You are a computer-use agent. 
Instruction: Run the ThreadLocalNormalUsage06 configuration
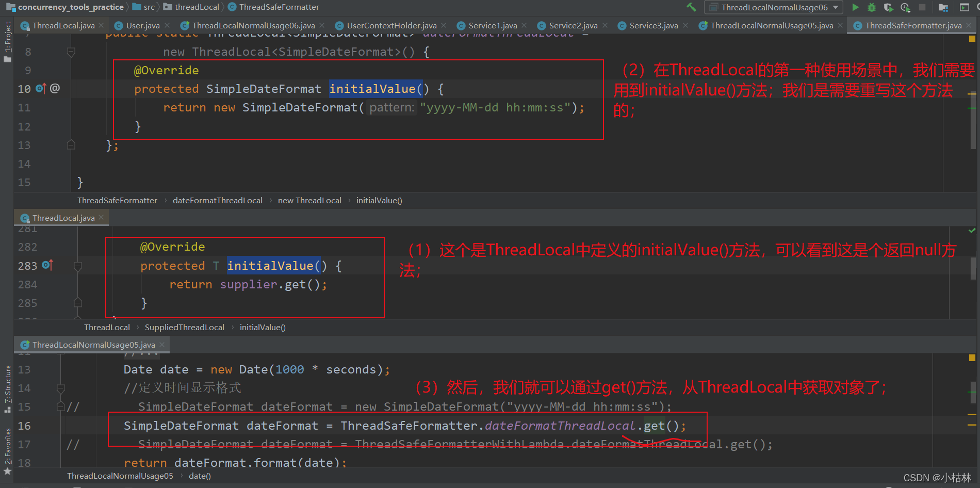pos(855,7)
